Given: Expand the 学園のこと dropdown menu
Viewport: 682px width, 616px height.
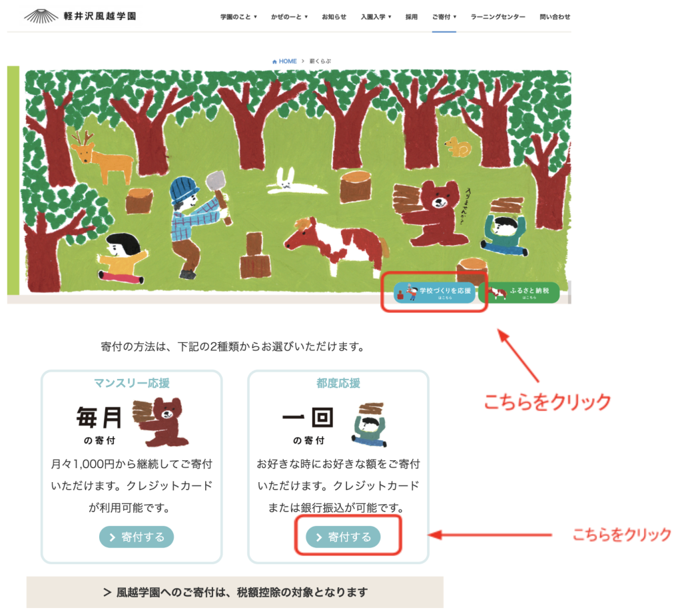Looking at the screenshot, I should click(x=238, y=17).
